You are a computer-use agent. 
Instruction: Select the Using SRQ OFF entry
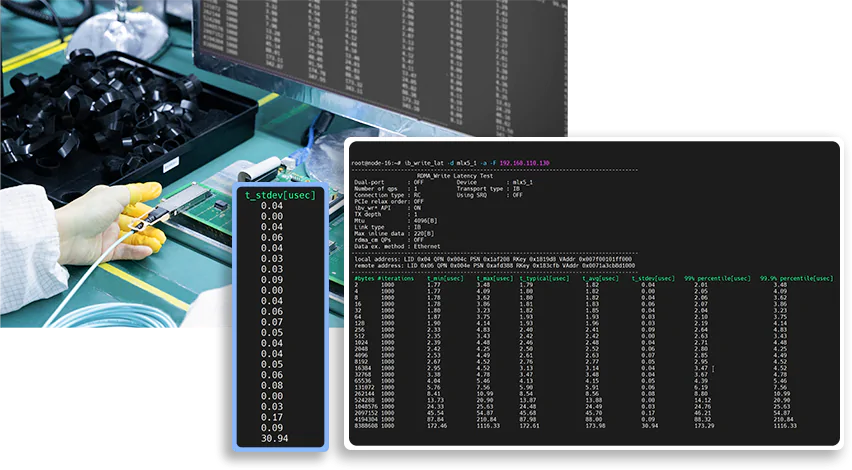click(x=490, y=195)
